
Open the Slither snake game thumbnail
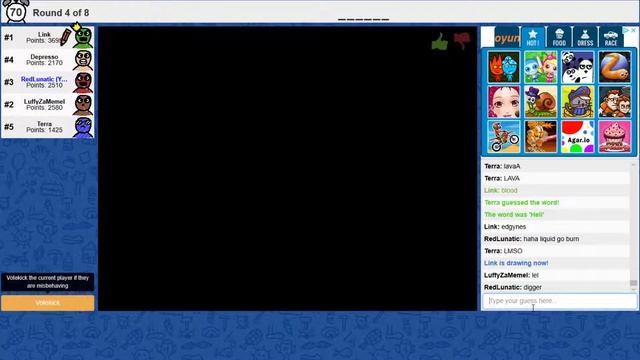pyautogui.click(x=615, y=67)
